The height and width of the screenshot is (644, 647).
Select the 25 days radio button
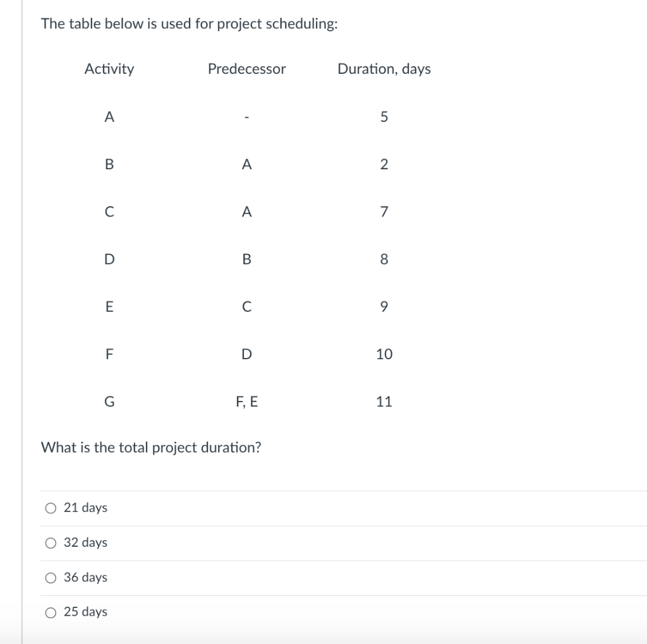click(x=51, y=611)
